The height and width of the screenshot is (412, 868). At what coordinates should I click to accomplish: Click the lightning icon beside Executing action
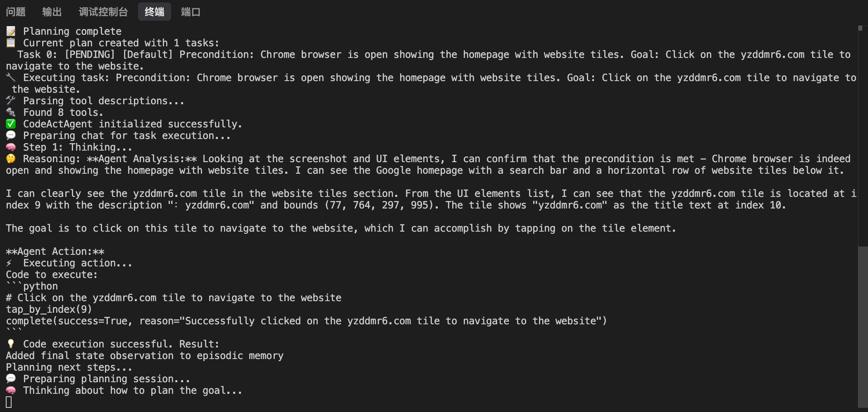click(9, 263)
